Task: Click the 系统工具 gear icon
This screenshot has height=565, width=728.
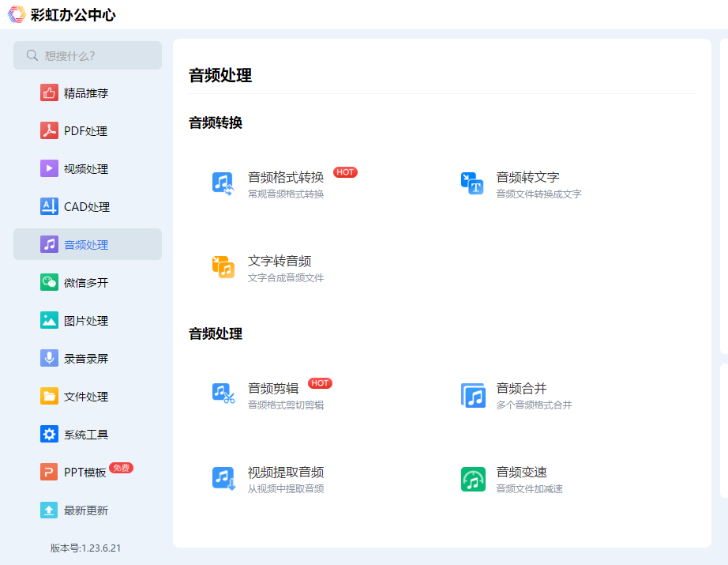Action: (49, 434)
